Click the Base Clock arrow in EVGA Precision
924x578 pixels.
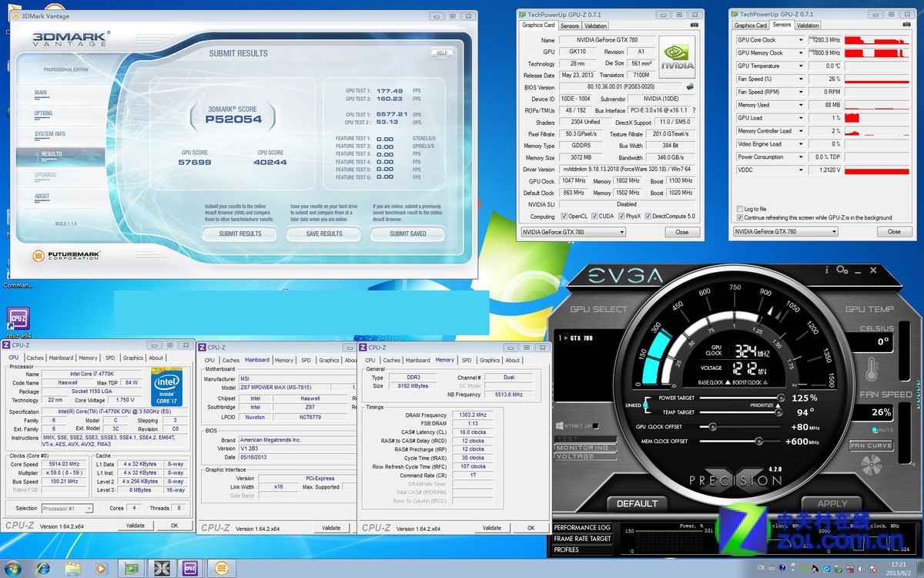click(x=726, y=382)
